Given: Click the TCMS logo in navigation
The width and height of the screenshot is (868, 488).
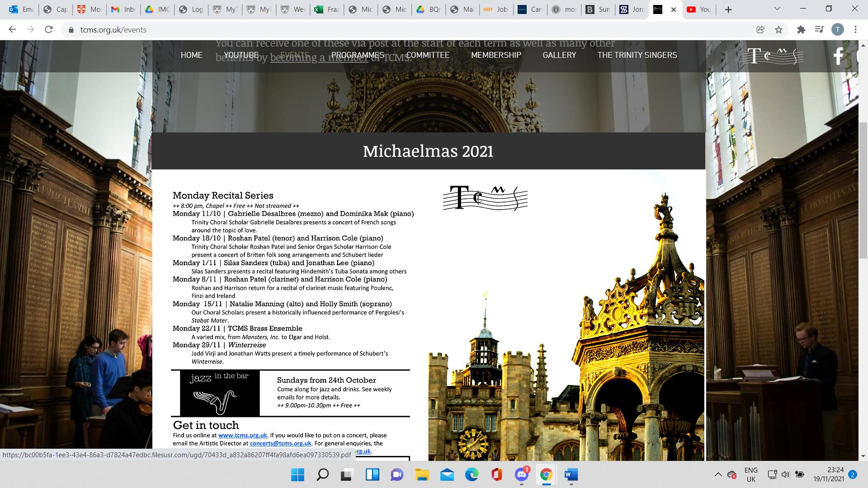Looking at the screenshot, I should click(772, 56).
